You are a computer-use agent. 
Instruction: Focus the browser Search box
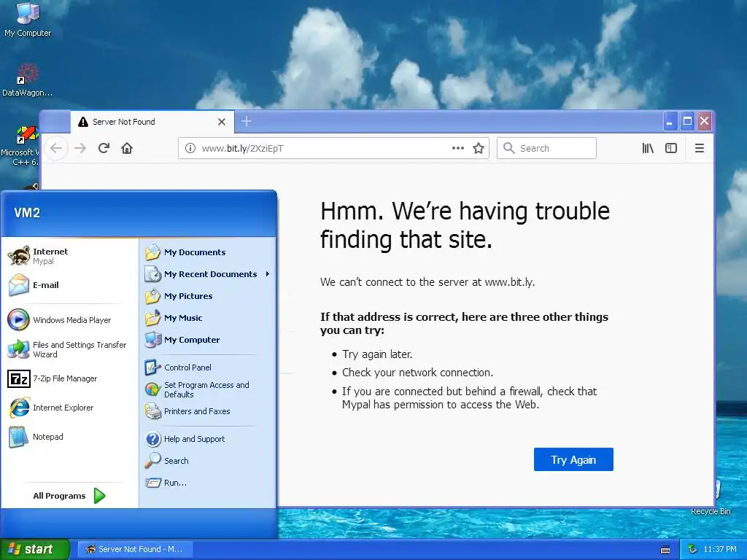coord(546,148)
